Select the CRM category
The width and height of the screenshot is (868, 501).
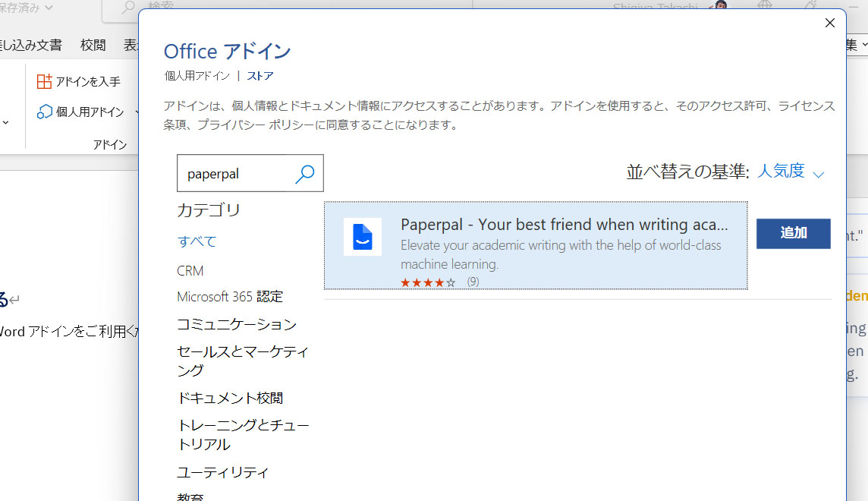point(190,270)
